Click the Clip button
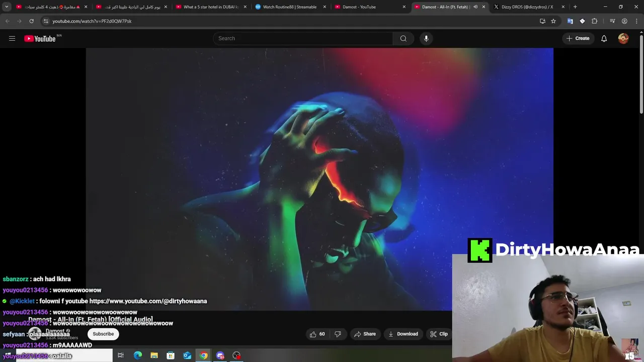 (439, 334)
